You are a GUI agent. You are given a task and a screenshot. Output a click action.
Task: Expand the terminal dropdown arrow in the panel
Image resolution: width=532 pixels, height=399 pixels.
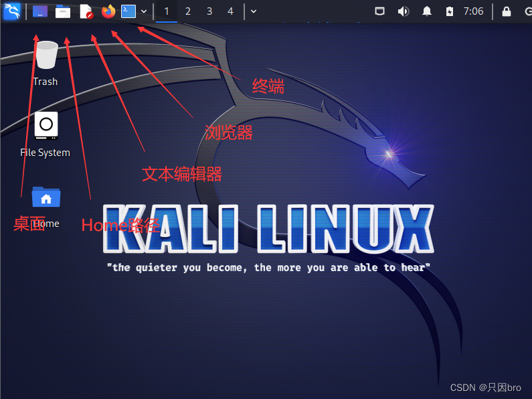(144, 11)
